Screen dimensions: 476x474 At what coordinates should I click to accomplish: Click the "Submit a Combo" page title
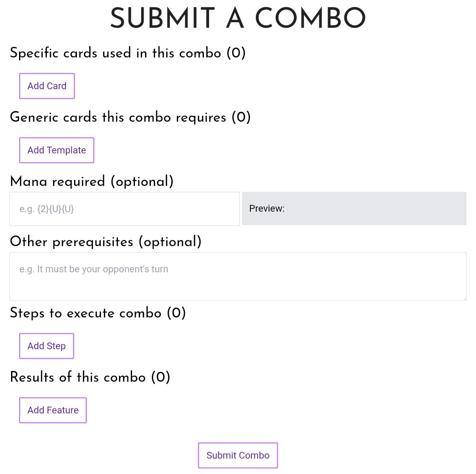(x=238, y=18)
